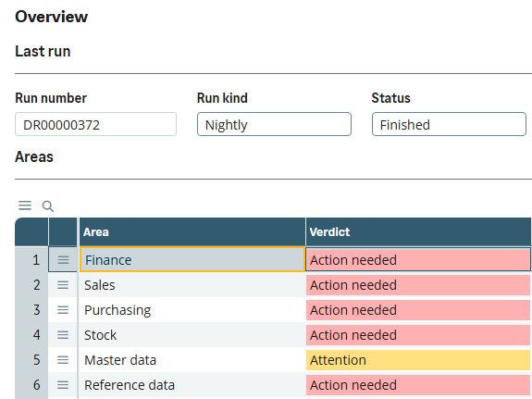
Task: Open the grid menu icon above the table
Action: (25, 206)
